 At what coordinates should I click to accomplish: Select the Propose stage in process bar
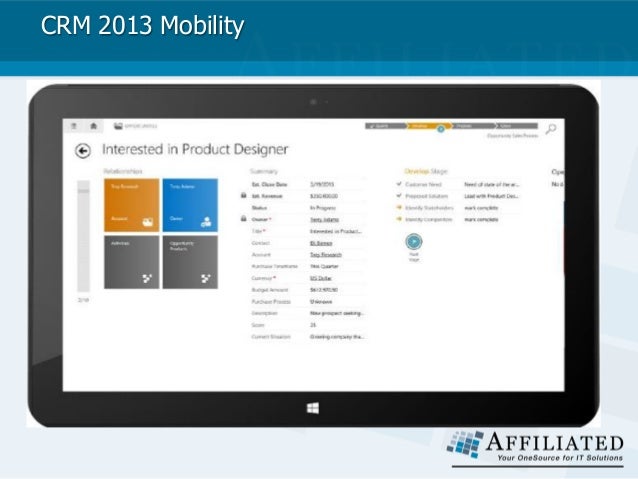coord(472,126)
